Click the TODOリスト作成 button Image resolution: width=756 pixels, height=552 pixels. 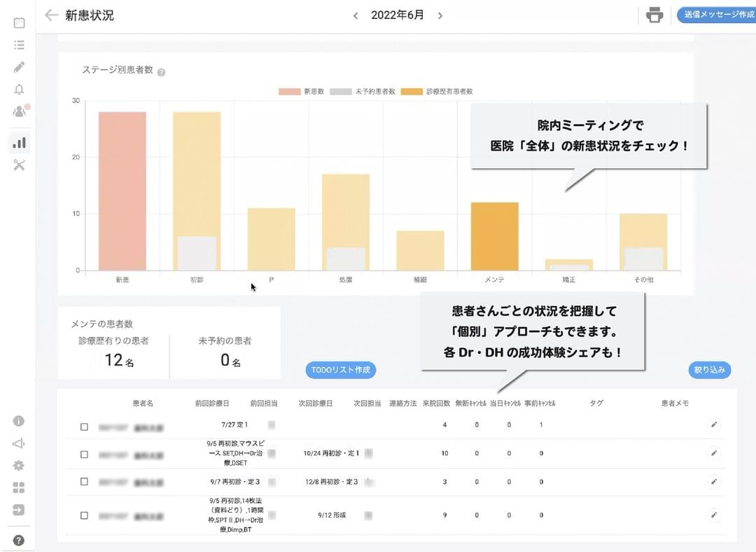tap(341, 370)
